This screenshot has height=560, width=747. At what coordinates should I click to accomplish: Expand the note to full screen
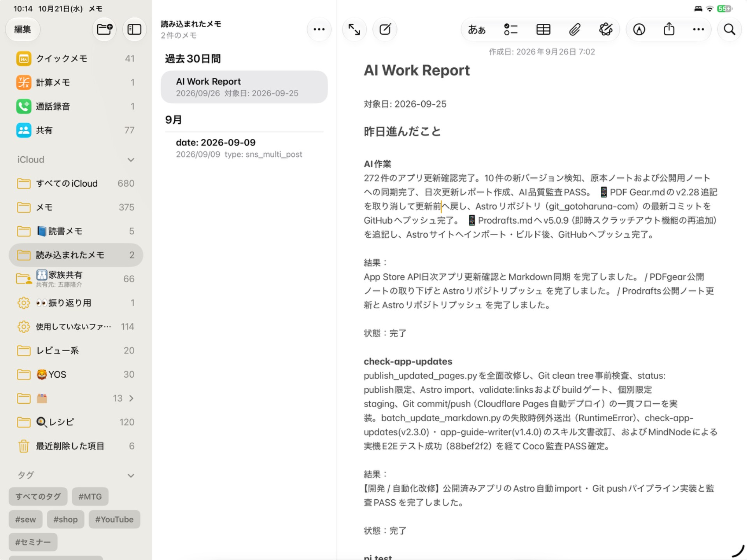[x=354, y=29]
